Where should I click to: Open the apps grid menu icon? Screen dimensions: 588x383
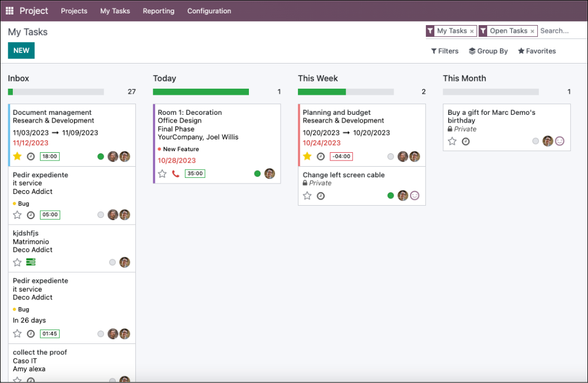pos(9,11)
